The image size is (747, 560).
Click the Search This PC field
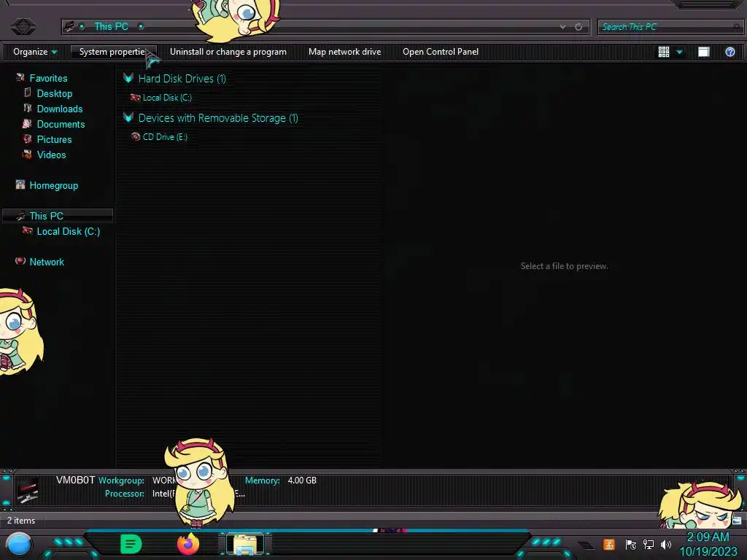coord(670,27)
